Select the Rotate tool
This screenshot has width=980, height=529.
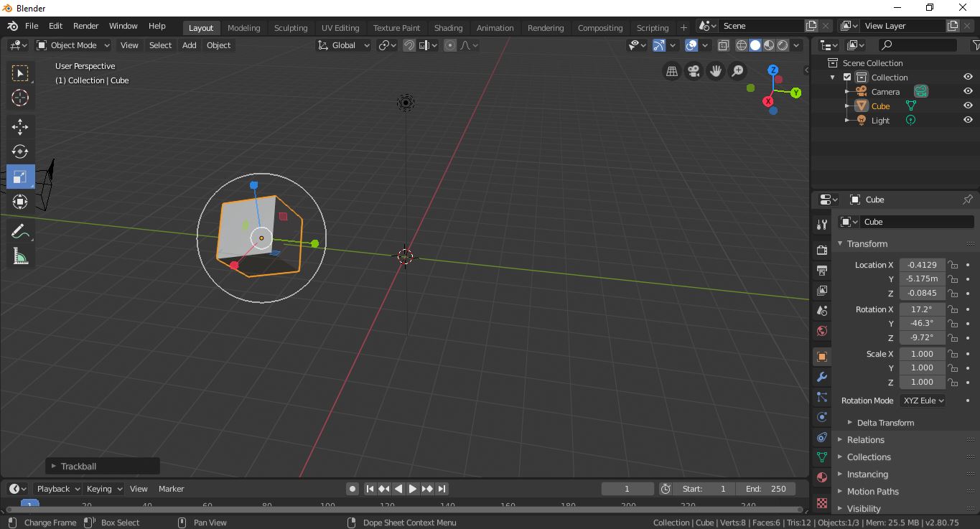(x=19, y=151)
